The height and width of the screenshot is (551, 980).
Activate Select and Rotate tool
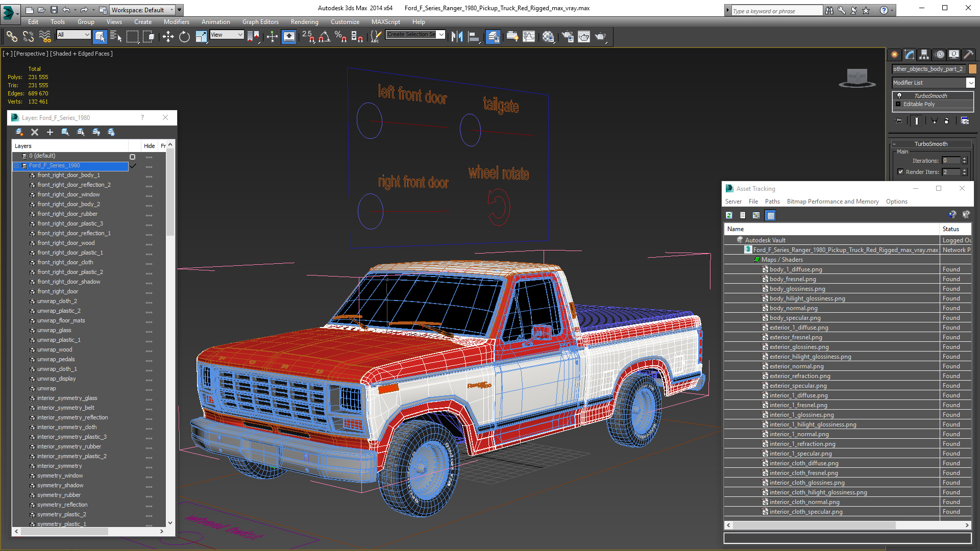[x=184, y=36]
